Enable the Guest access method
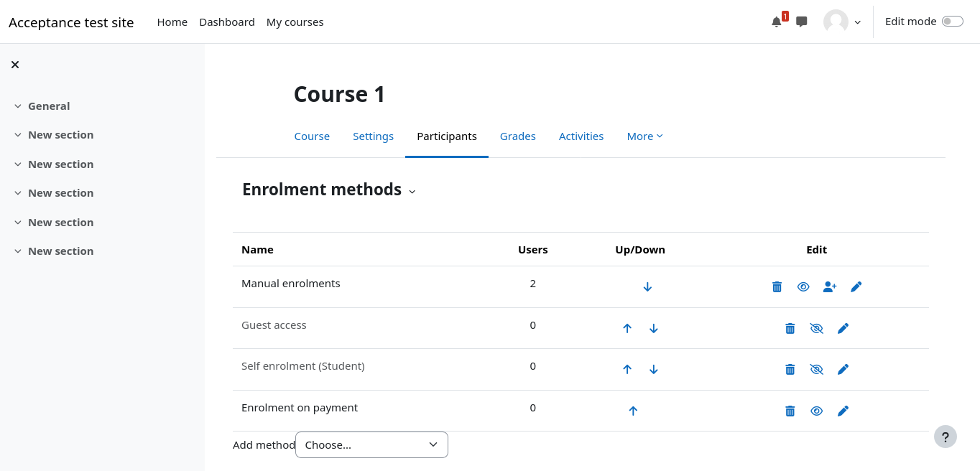 point(816,328)
